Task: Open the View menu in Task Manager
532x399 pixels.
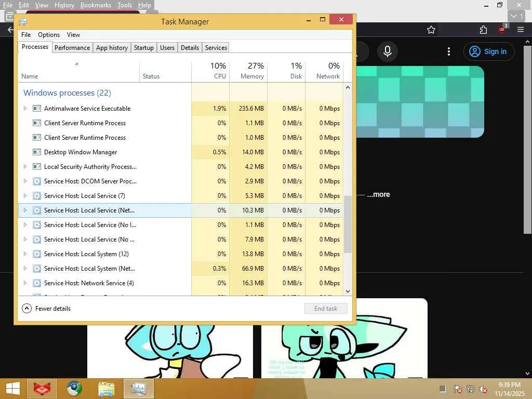Action: 73,35
